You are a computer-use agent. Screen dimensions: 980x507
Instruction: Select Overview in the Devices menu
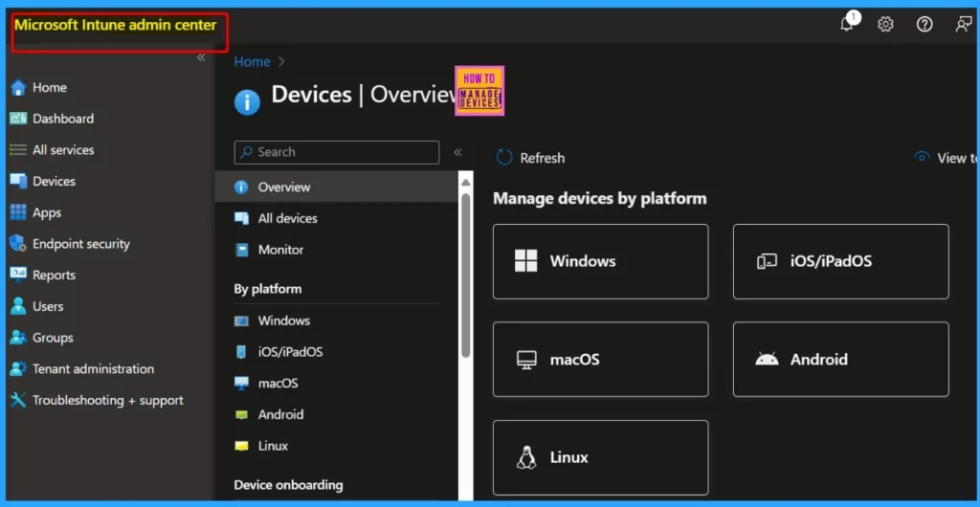pyautogui.click(x=336, y=187)
